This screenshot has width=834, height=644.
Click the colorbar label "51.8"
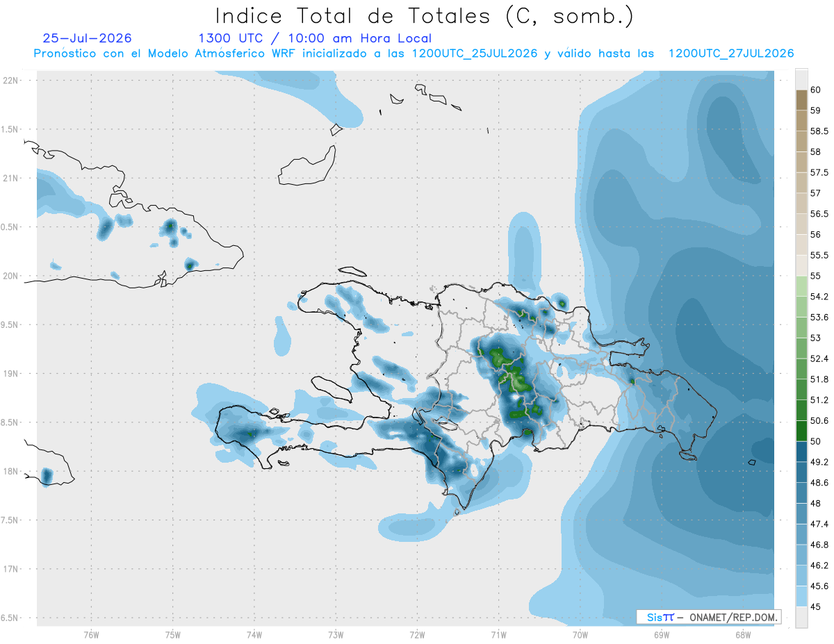(820, 379)
